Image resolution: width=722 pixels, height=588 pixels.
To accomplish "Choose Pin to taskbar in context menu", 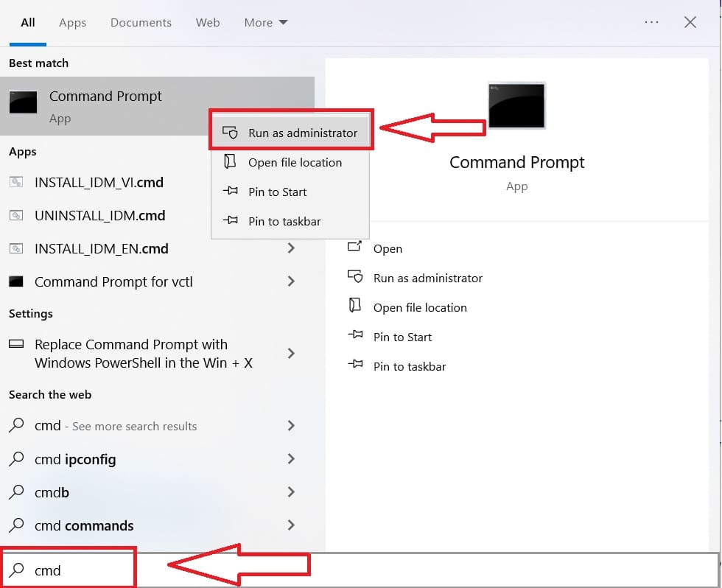I will (290, 222).
